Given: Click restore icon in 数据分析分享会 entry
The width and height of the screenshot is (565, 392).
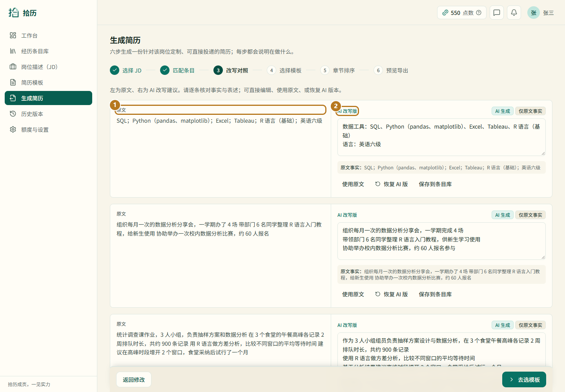Looking at the screenshot, I should (x=378, y=294).
